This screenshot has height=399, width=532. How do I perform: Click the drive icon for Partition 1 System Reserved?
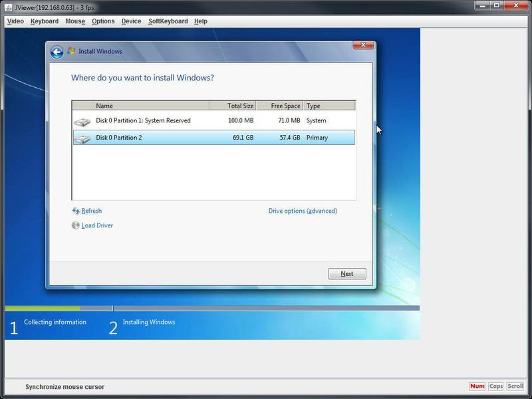tap(82, 122)
